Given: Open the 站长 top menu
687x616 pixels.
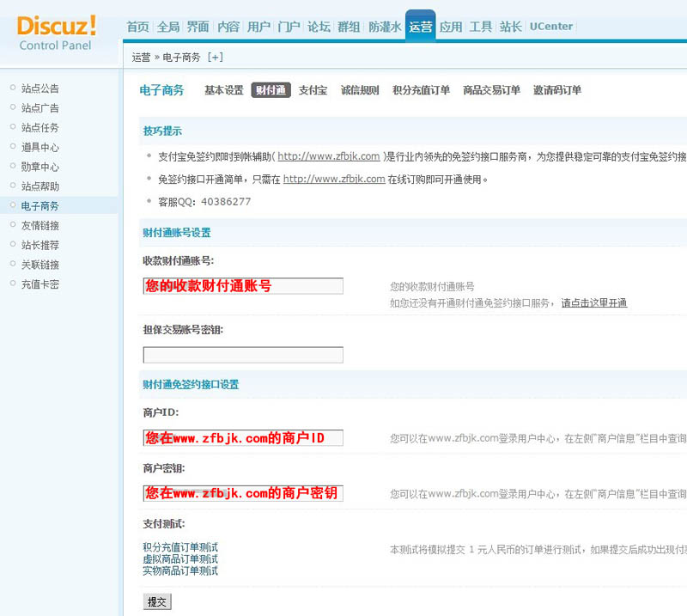Looking at the screenshot, I should tap(511, 27).
